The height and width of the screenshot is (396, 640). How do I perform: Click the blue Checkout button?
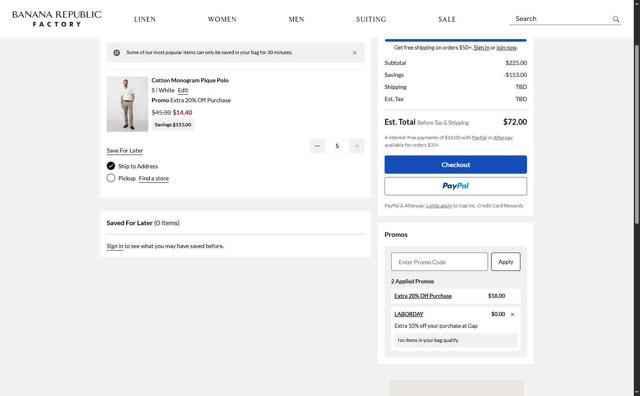(456, 165)
